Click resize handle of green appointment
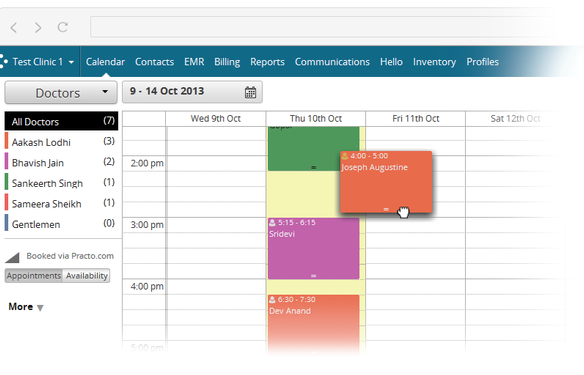 [x=314, y=168]
